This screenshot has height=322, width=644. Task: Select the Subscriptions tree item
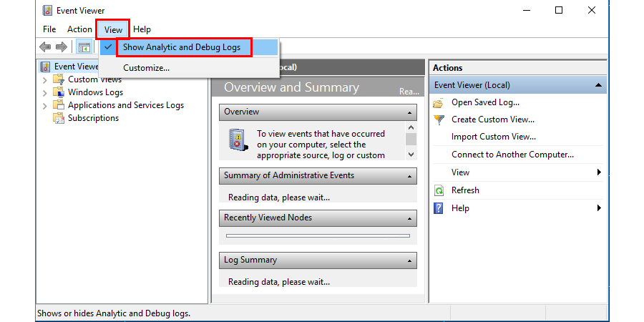tap(93, 118)
